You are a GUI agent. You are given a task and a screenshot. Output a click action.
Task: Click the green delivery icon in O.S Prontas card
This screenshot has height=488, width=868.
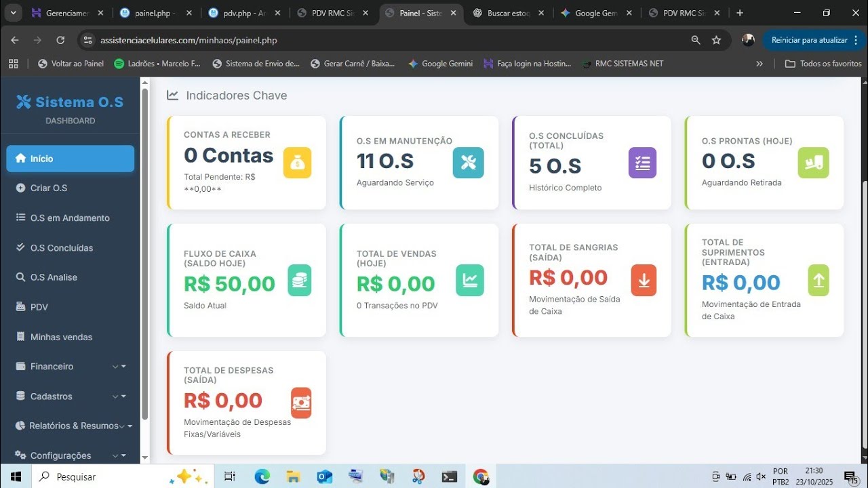coord(813,163)
